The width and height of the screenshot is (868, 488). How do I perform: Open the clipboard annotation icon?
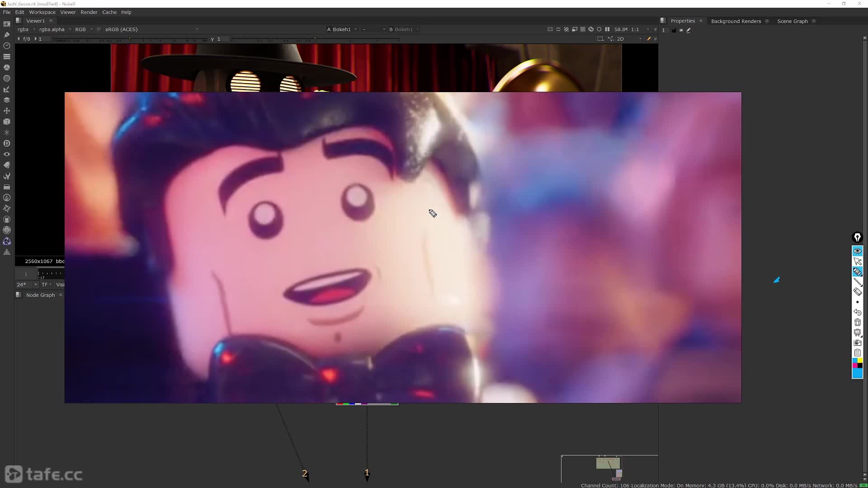tap(857, 352)
